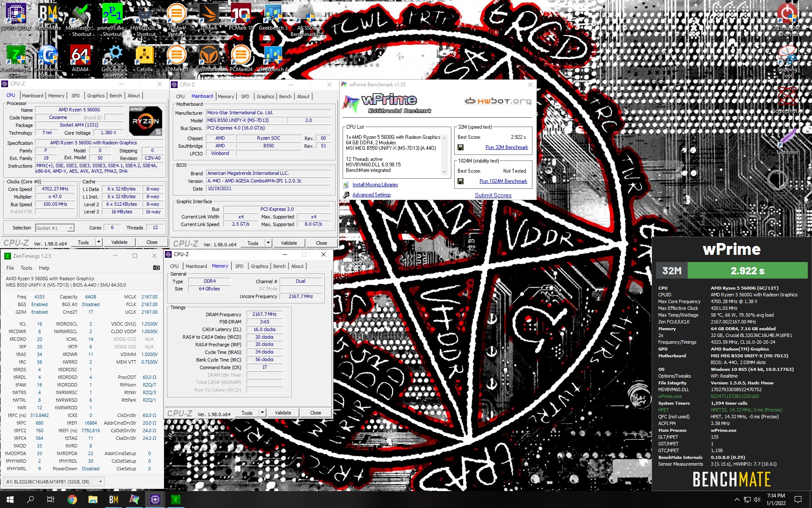This screenshot has width=812, height=508.
Task: Open the BenchMate desktop icon
Action: click(x=48, y=17)
